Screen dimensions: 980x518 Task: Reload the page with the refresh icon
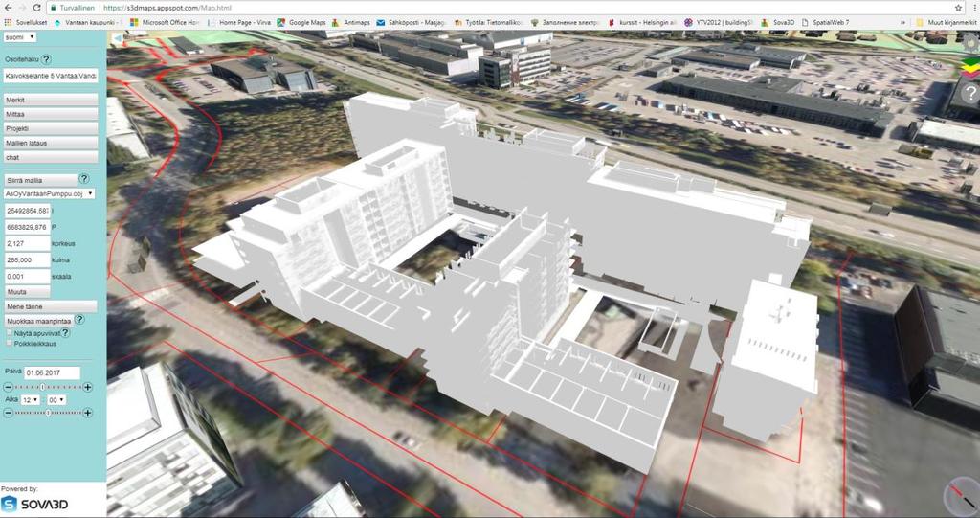coord(36,8)
